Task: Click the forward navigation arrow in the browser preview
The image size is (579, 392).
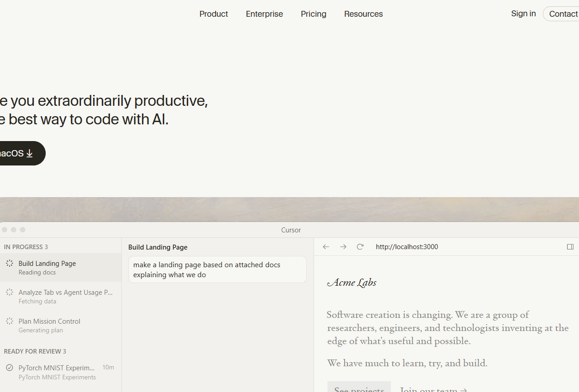Action: click(x=343, y=246)
